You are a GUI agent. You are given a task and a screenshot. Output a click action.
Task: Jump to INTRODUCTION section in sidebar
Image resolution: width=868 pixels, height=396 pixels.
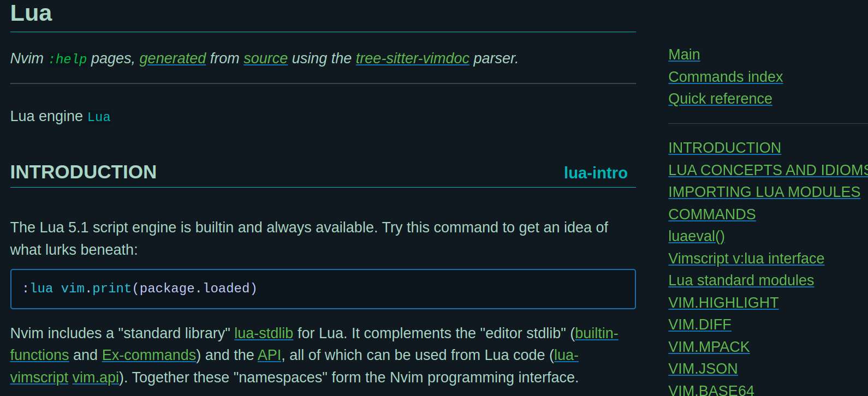(724, 148)
